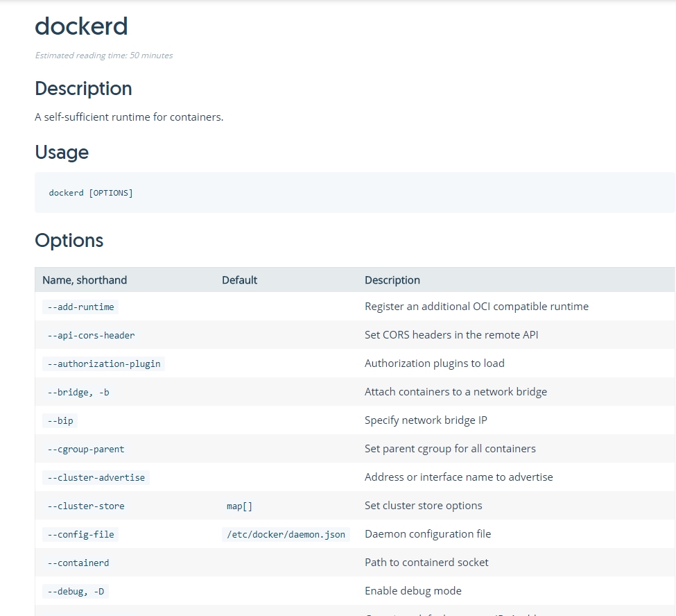Click the dockerd page title
The width and height of the screenshot is (676, 616).
[x=81, y=26]
